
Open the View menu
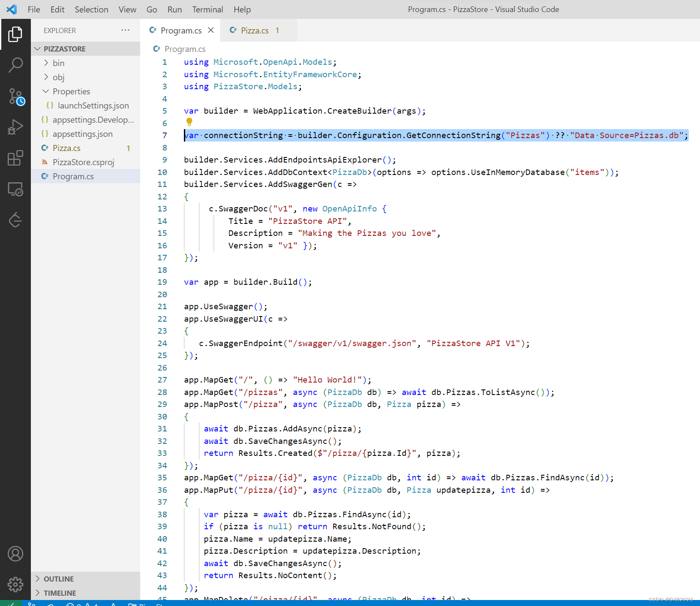[127, 9]
